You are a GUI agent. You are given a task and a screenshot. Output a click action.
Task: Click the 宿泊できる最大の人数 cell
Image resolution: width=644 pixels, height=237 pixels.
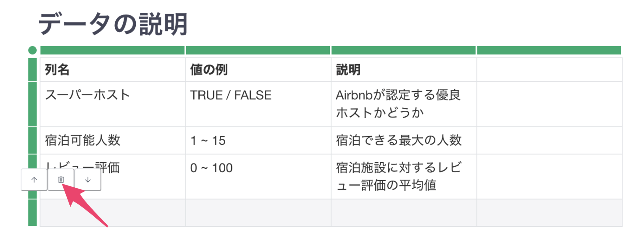pyautogui.click(x=404, y=141)
